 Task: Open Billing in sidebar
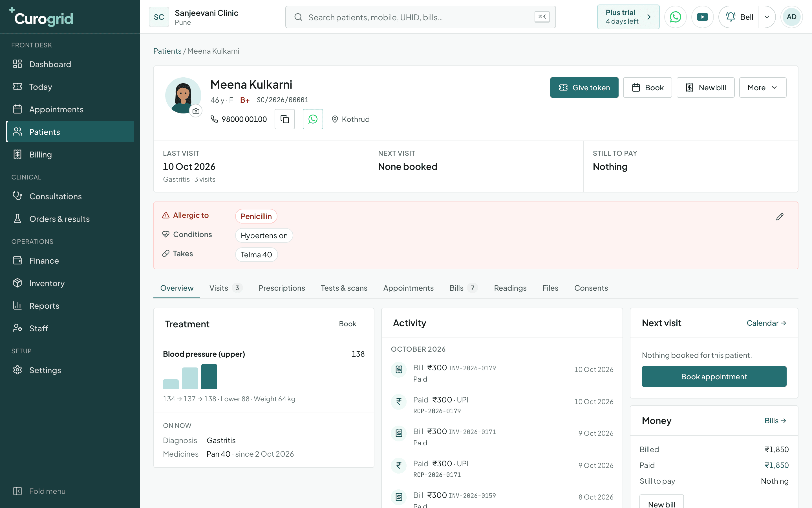pyautogui.click(x=70, y=155)
